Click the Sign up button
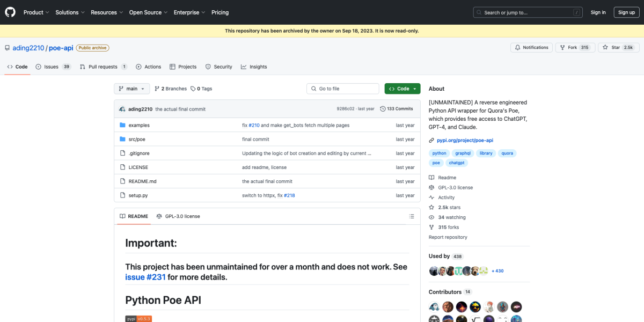The height and width of the screenshot is (322, 644). tap(626, 12)
